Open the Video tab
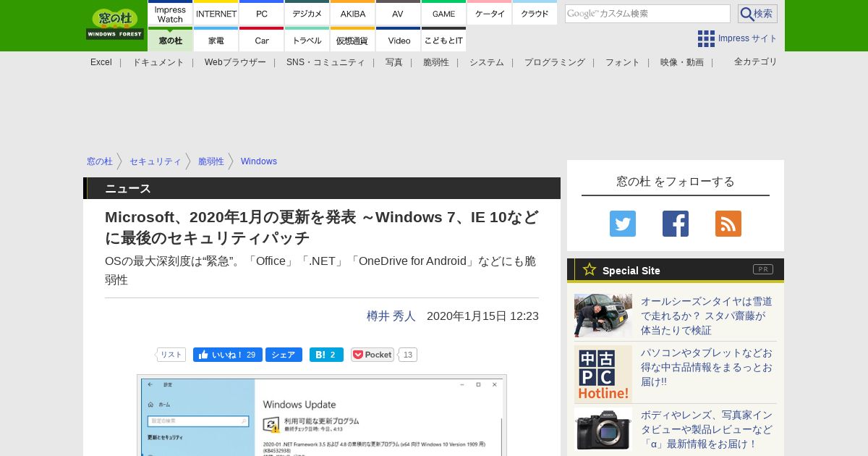The width and height of the screenshot is (868, 456). (x=399, y=40)
